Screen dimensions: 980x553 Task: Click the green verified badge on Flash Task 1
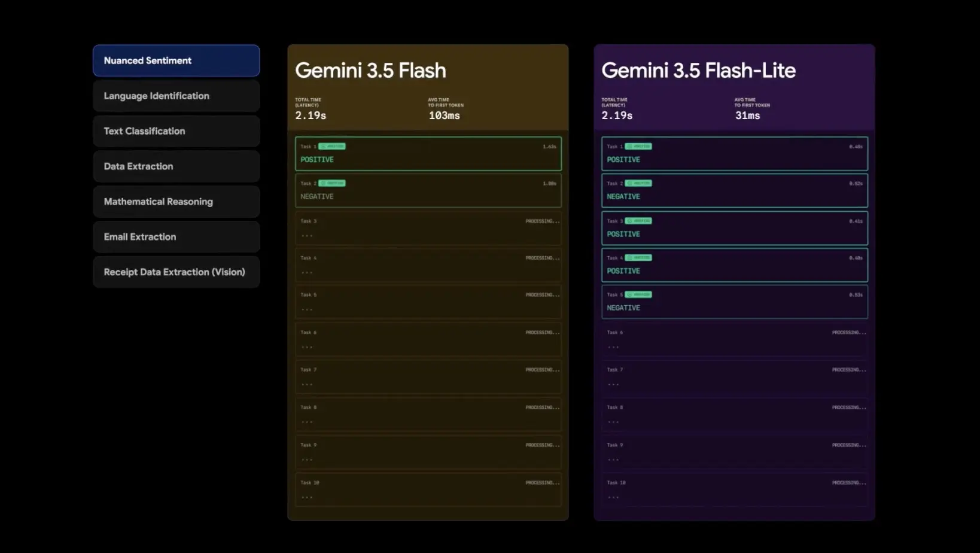tap(332, 147)
